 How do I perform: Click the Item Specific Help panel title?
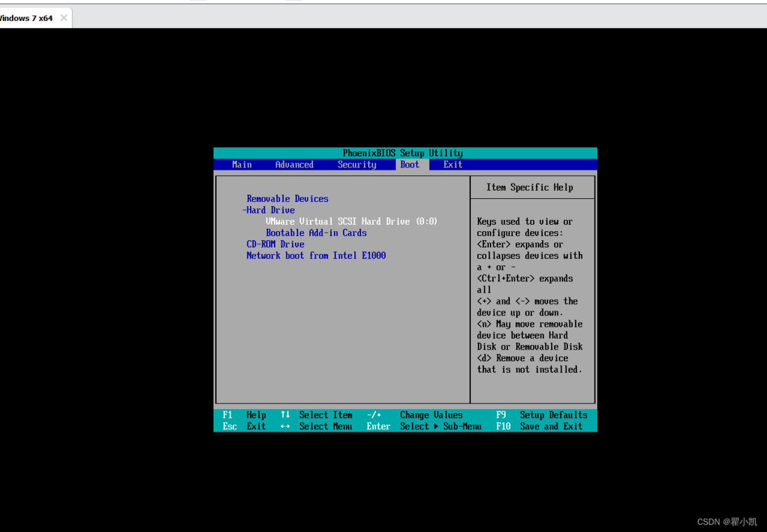[x=532, y=186]
